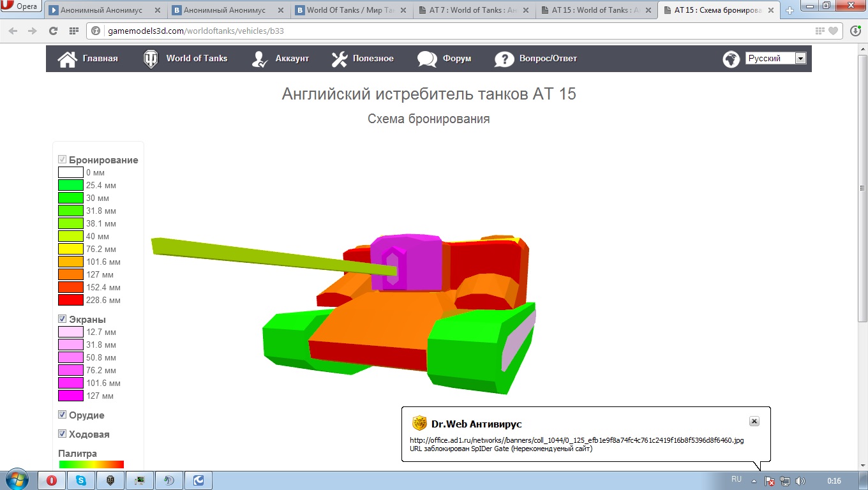868x490 pixels.
Task: Click the home house icon on site navbar
Action: click(x=67, y=59)
